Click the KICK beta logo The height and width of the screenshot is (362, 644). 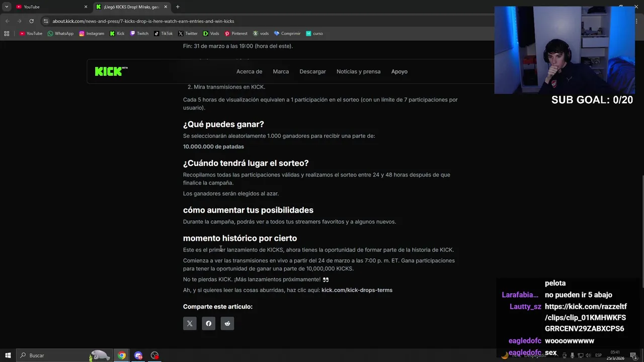[x=111, y=71]
